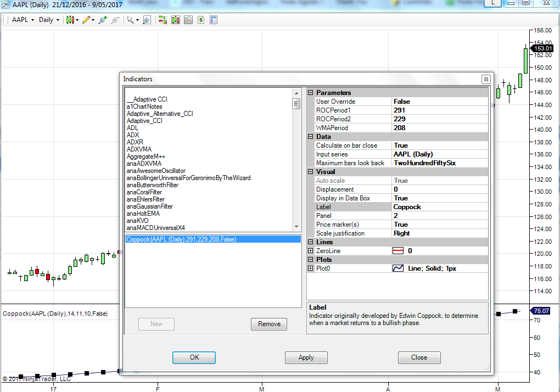Viewport: 560px width, 392px height.
Task: Expand the Plot0 property
Action: (x=310, y=268)
